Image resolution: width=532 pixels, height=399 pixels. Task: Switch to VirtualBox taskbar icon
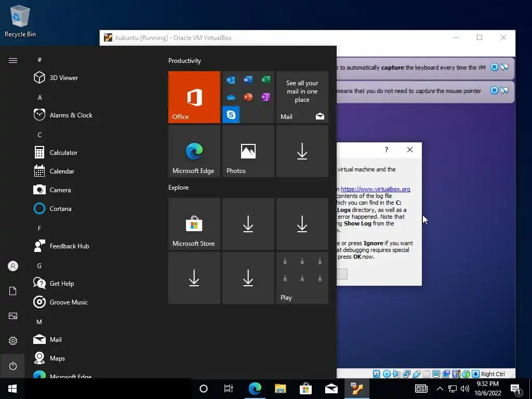coord(357,389)
